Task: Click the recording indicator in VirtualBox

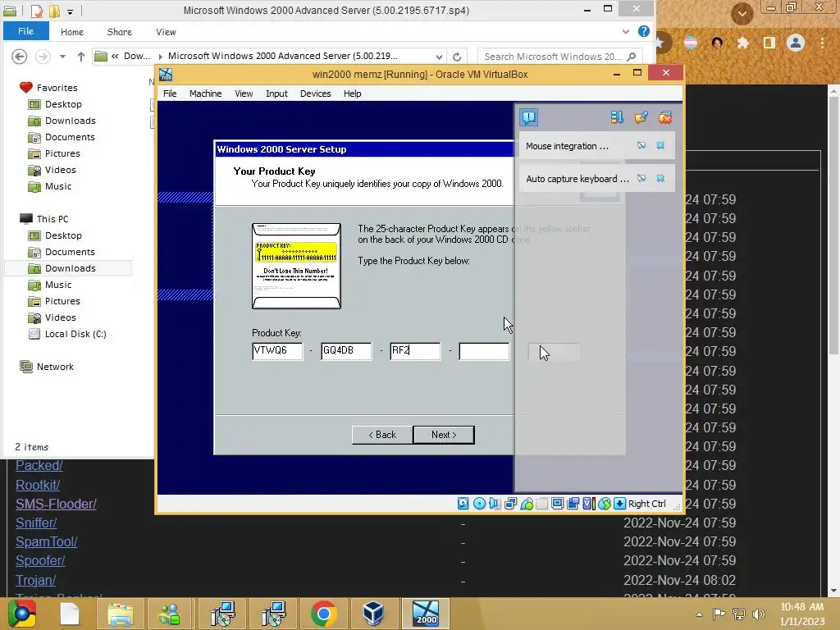Action: pos(573,504)
